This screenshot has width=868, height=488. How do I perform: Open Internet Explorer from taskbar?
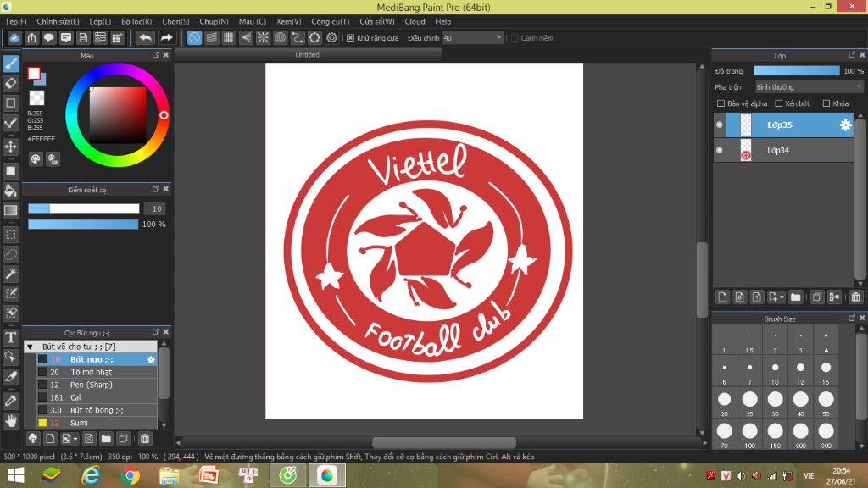coord(91,475)
